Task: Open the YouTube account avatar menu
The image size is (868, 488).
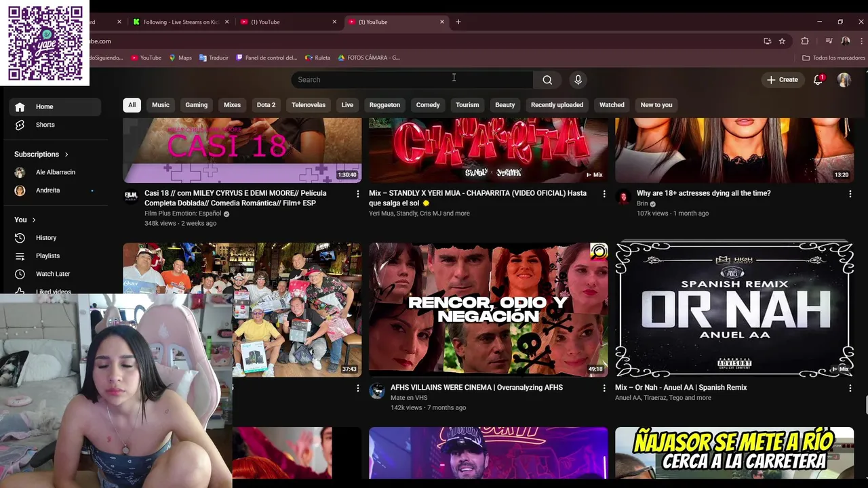Action: pos(844,80)
